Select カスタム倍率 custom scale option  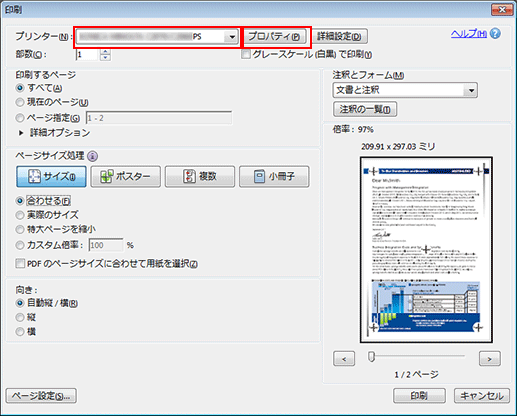20,245
